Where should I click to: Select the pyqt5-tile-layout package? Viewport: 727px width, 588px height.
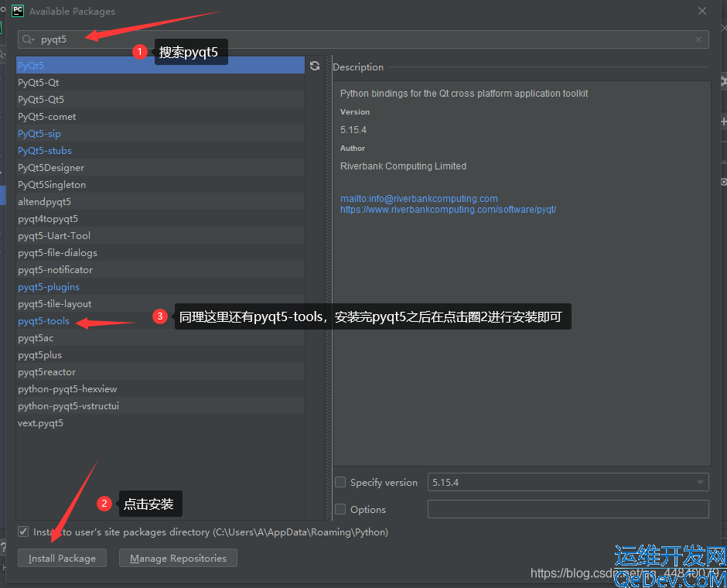tap(160, 304)
